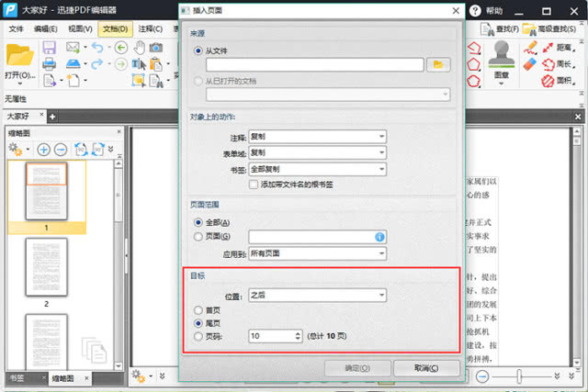The height and width of the screenshot is (392, 588).
Task: Select the hand pan tool
Action: click(140, 48)
